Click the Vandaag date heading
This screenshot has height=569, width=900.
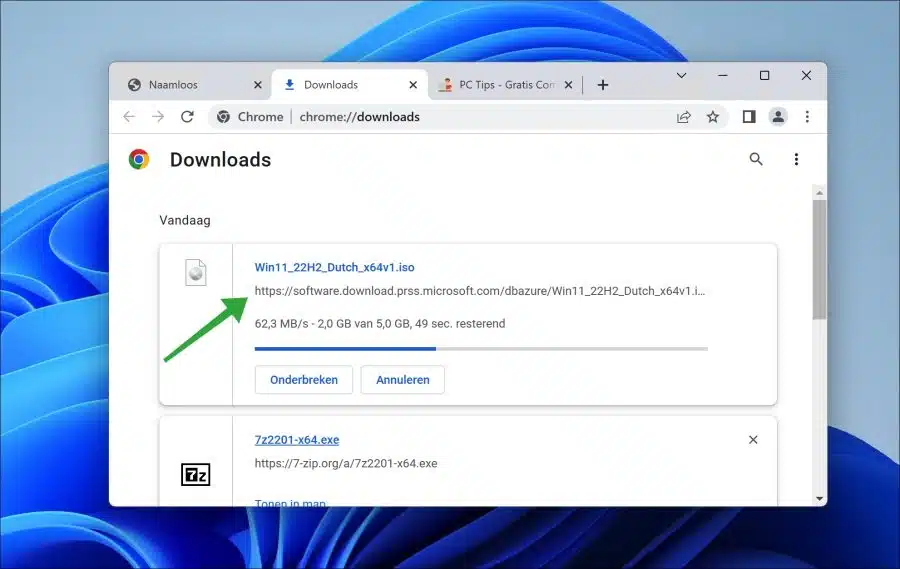coord(185,220)
